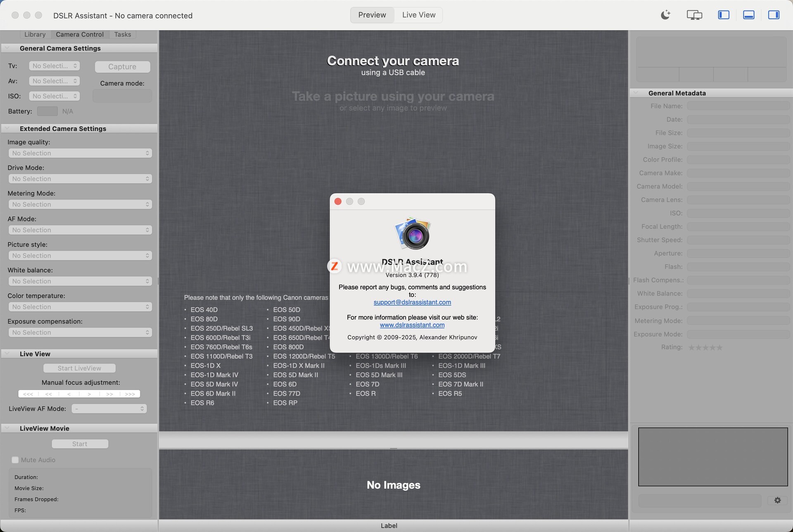Open the Color temperature dropdown
Image resolution: width=793 pixels, height=532 pixels.
tap(80, 307)
